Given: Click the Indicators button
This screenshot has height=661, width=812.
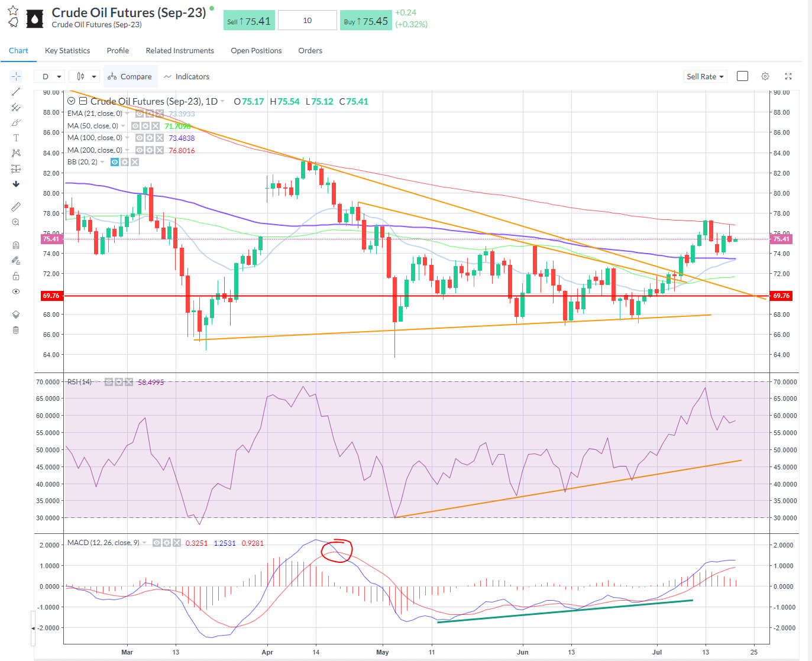Looking at the screenshot, I should pos(187,76).
